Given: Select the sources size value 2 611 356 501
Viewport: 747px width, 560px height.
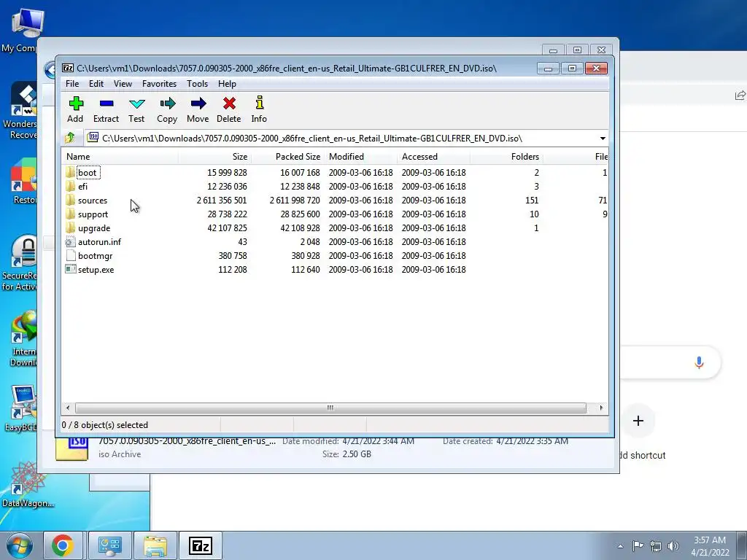Looking at the screenshot, I should pyautogui.click(x=222, y=201).
